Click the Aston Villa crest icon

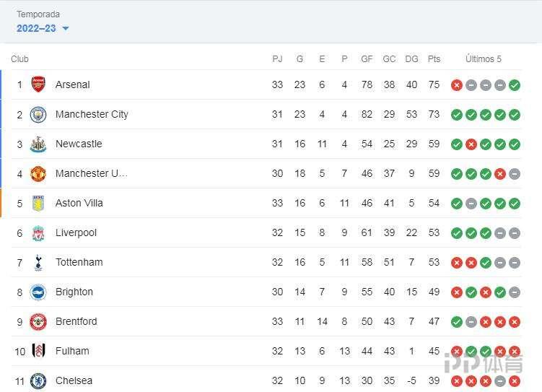point(38,203)
